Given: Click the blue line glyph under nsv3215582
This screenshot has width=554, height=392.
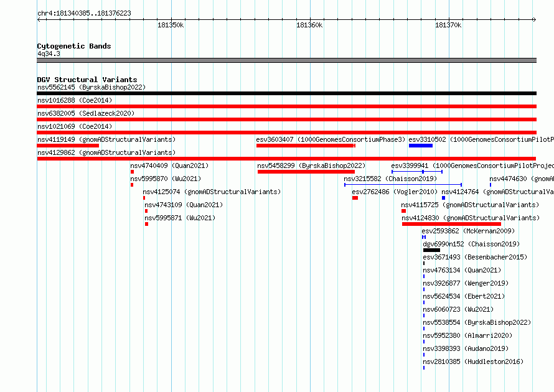Looking at the screenshot, I should 403,185.
